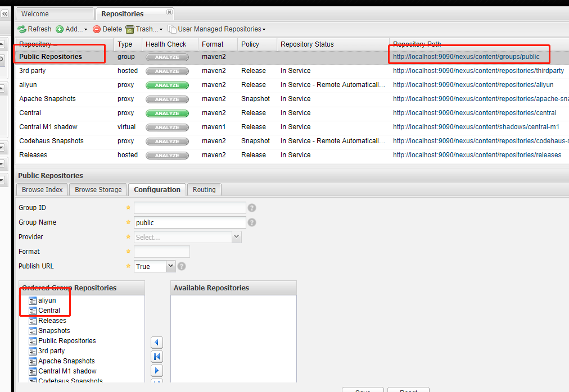Select Public Repositories in ordered group list
The width and height of the screenshot is (569, 392).
coord(67,341)
